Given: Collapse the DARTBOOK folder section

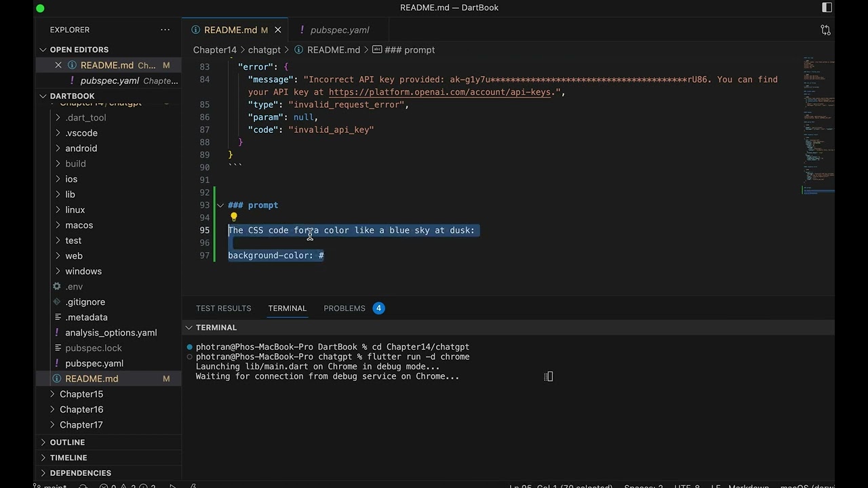Looking at the screenshot, I should pyautogui.click(x=43, y=96).
